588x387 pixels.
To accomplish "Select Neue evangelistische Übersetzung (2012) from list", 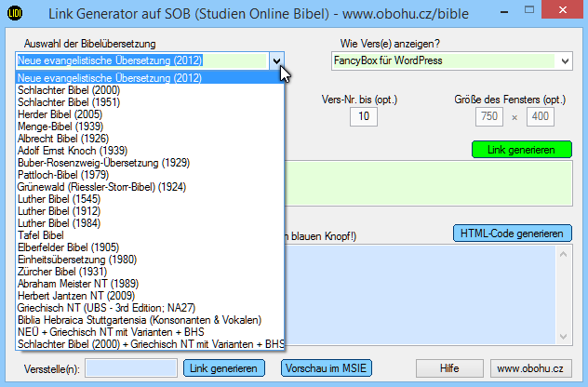I will coord(150,78).
